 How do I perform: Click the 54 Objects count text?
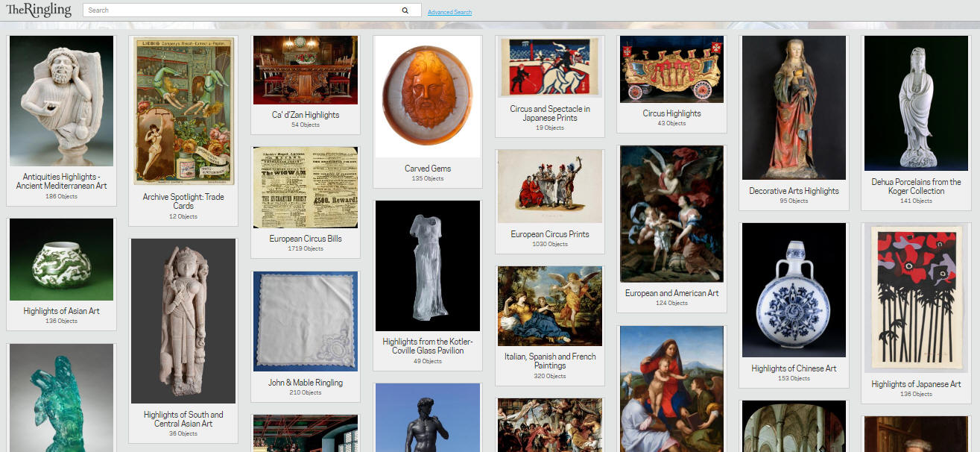(306, 125)
